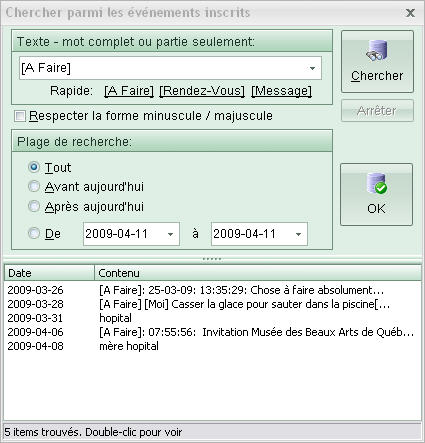
Task: Open the start date dropdown after De
Action: coord(170,234)
